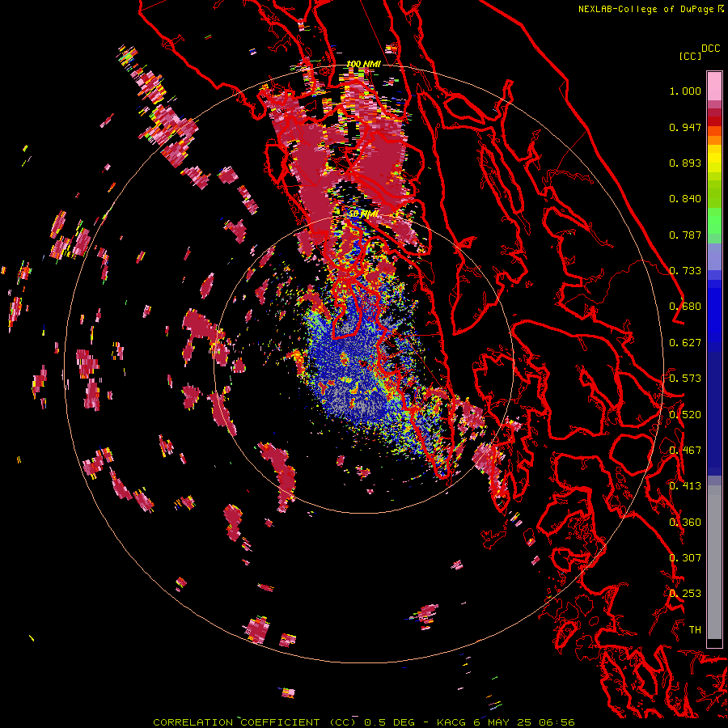This screenshot has height=728, width=728.
Task: Pick the gray segment of the color bar
Action: click(x=714, y=562)
